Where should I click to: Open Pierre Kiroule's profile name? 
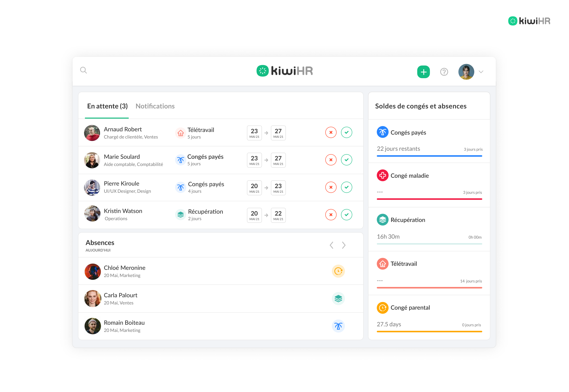(121, 183)
